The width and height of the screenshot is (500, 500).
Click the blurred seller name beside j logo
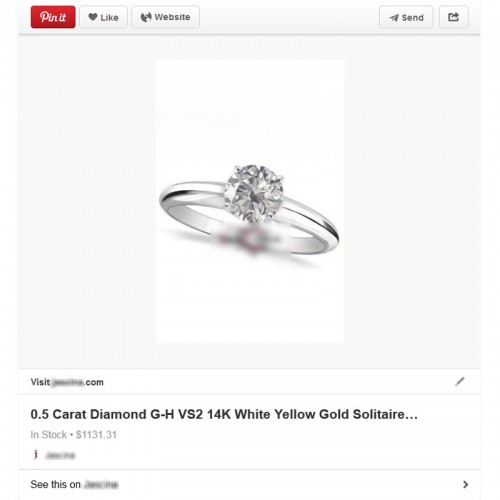coord(60,455)
